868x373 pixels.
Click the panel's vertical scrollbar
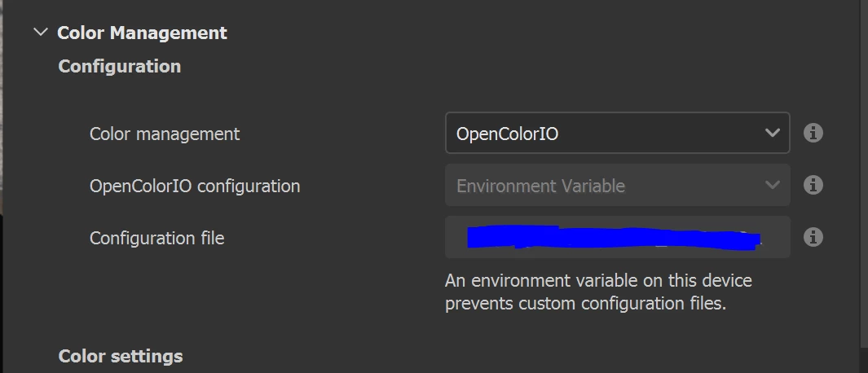coord(863,163)
